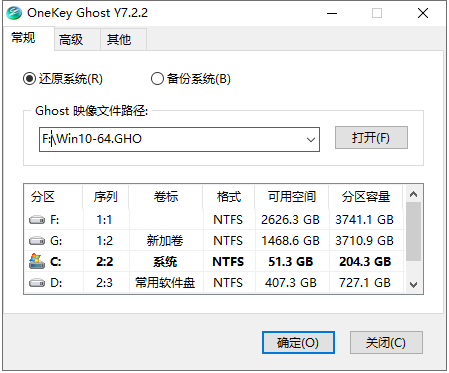Click the 可用空间 column header

click(x=292, y=197)
